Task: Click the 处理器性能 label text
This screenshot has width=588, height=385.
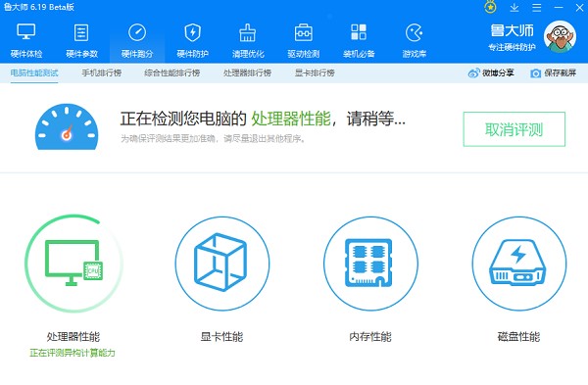Action: coord(73,337)
